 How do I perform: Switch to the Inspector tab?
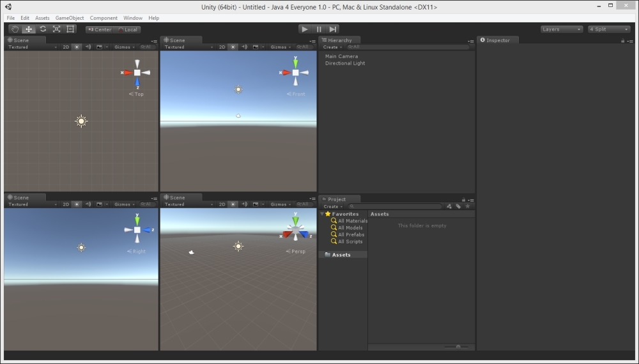click(498, 40)
